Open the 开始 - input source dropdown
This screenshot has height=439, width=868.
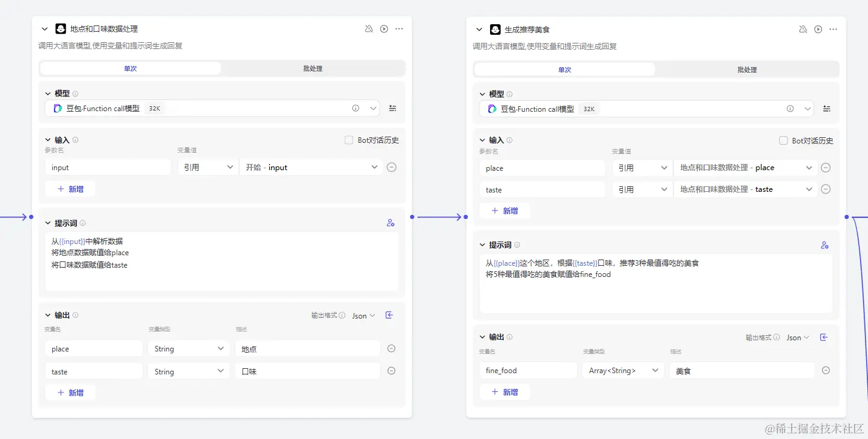coord(311,167)
